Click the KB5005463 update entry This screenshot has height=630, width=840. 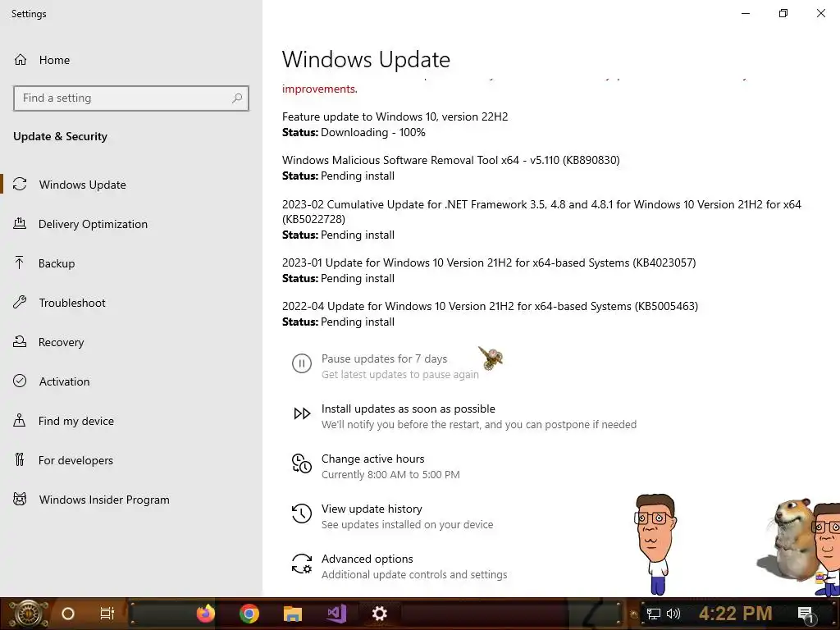(x=490, y=307)
